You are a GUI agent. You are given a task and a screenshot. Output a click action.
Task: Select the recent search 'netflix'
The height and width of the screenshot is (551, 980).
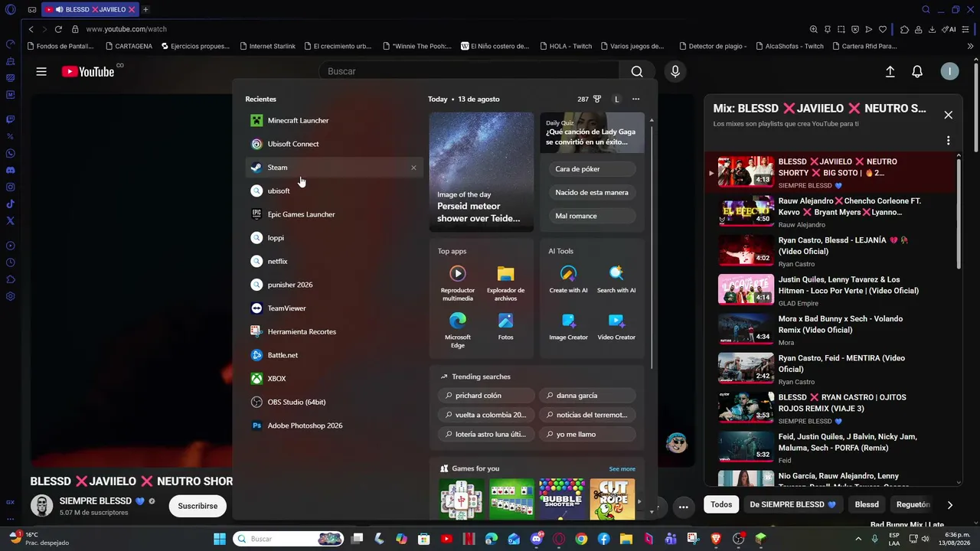[x=334, y=261]
